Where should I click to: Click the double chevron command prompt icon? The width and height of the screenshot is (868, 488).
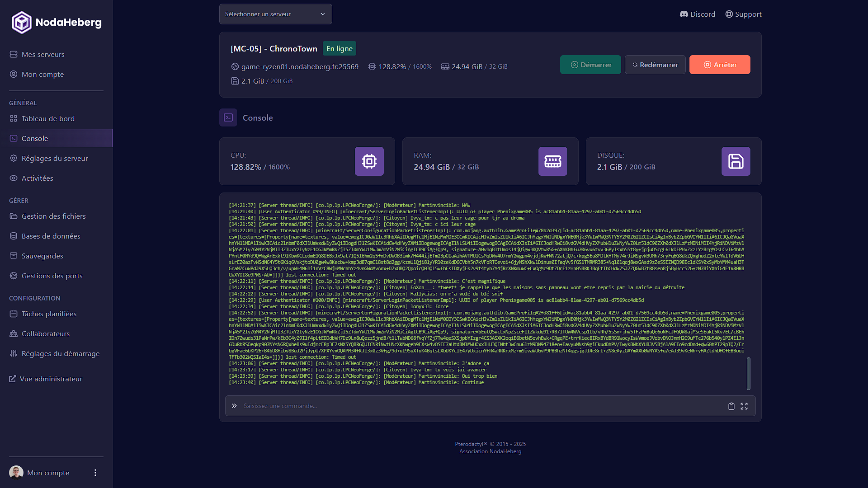[234, 406]
